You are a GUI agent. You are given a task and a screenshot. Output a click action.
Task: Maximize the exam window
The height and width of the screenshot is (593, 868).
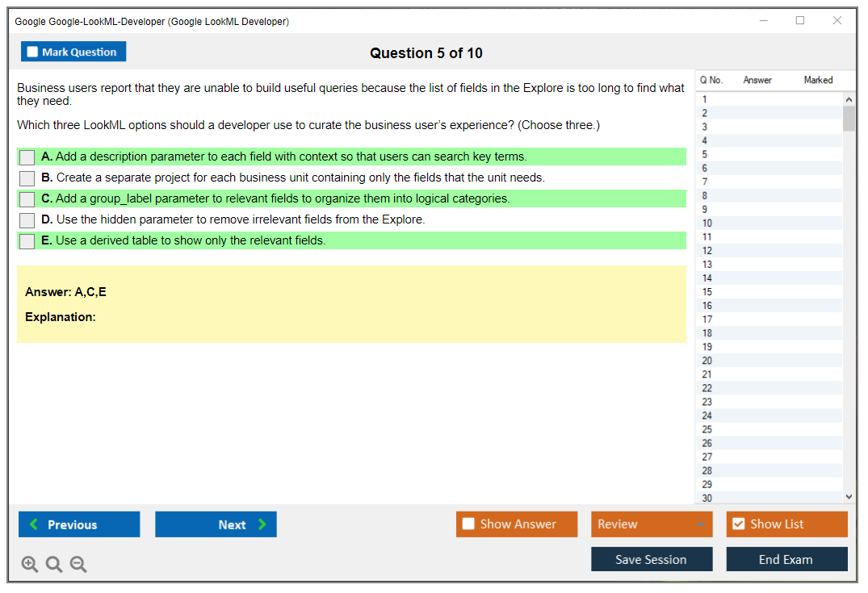800,21
